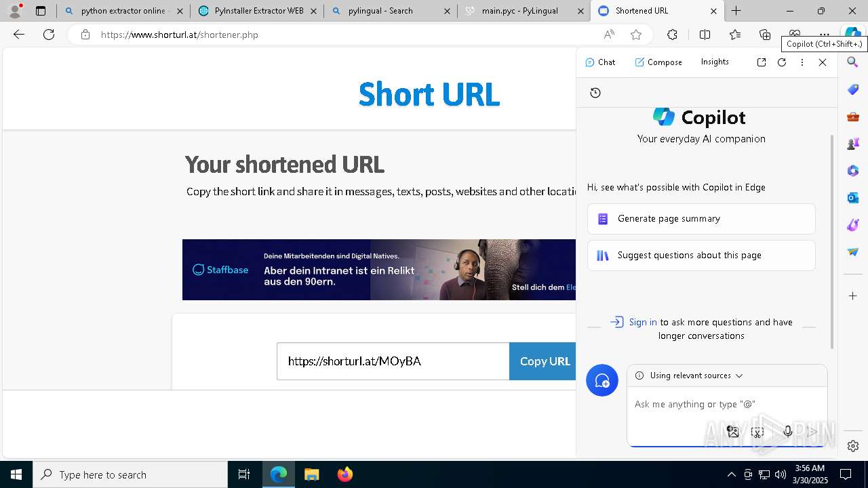Open volume control in system tray
Viewport: 868px width, 488px height.
781,474
